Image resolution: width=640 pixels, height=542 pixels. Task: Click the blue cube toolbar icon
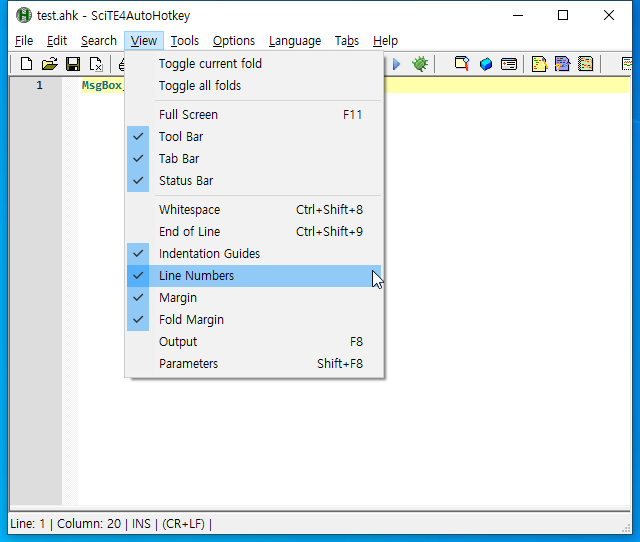(x=486, y=64)
